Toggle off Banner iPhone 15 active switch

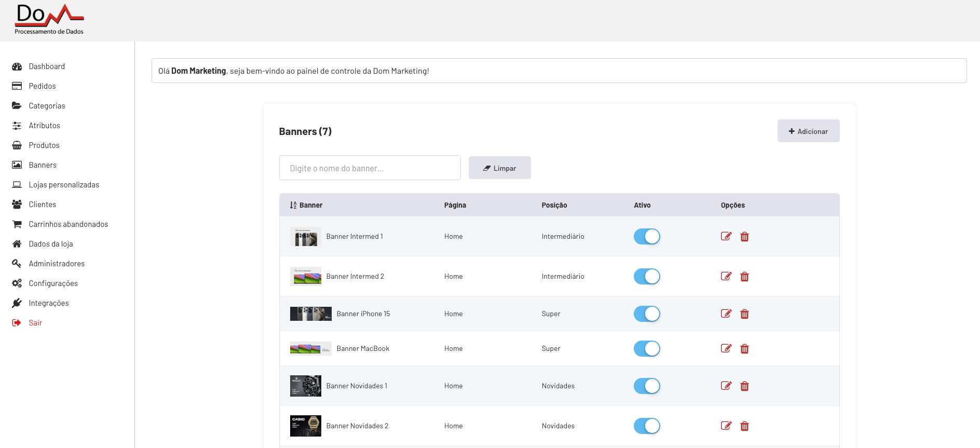pos(646,314)
